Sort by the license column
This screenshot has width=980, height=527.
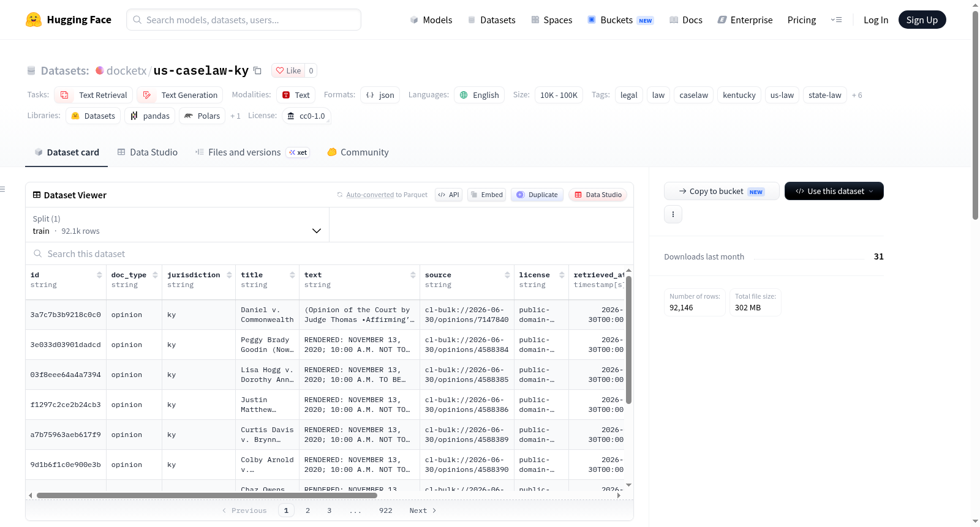(x=562, y=275)
